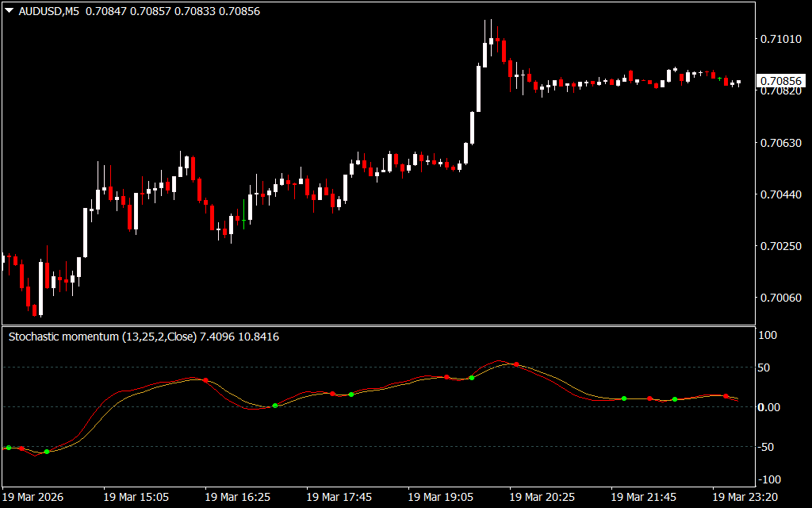Select the current price tag 0.70856

click(781, 81)
